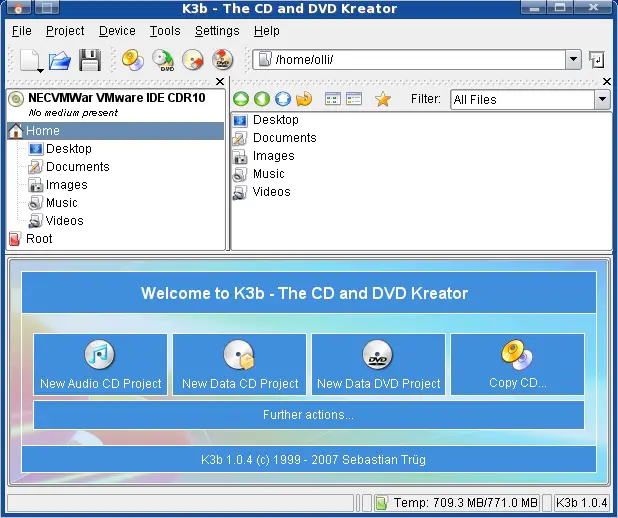
Task: Click the NECVMWar CD drive icon
Action: click(x=16, y=99)
